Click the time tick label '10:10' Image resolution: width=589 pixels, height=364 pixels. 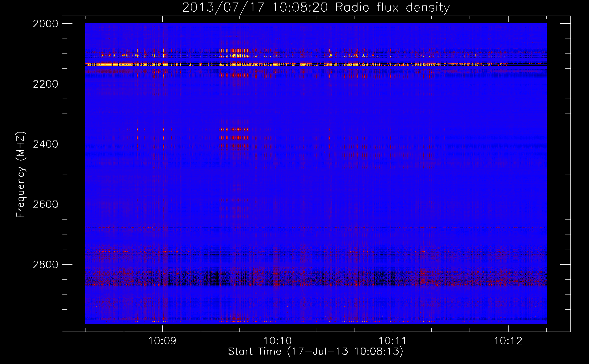[277, 341]
